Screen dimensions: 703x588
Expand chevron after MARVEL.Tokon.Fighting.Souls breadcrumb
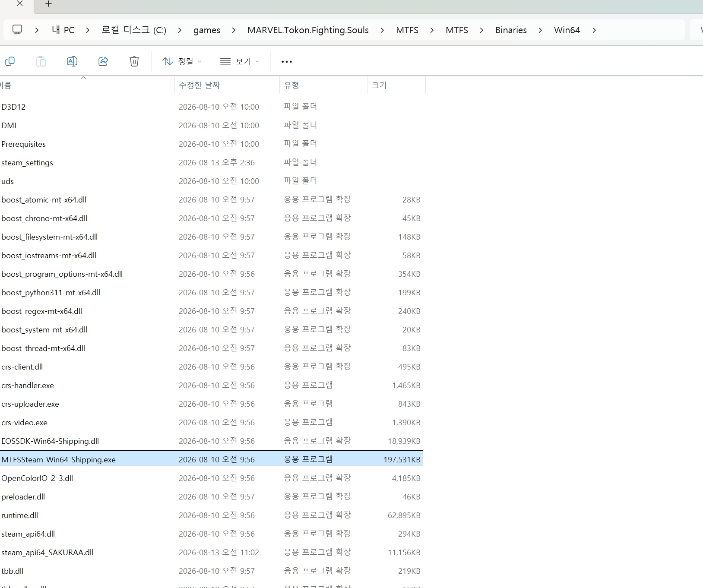click(382, 30)
